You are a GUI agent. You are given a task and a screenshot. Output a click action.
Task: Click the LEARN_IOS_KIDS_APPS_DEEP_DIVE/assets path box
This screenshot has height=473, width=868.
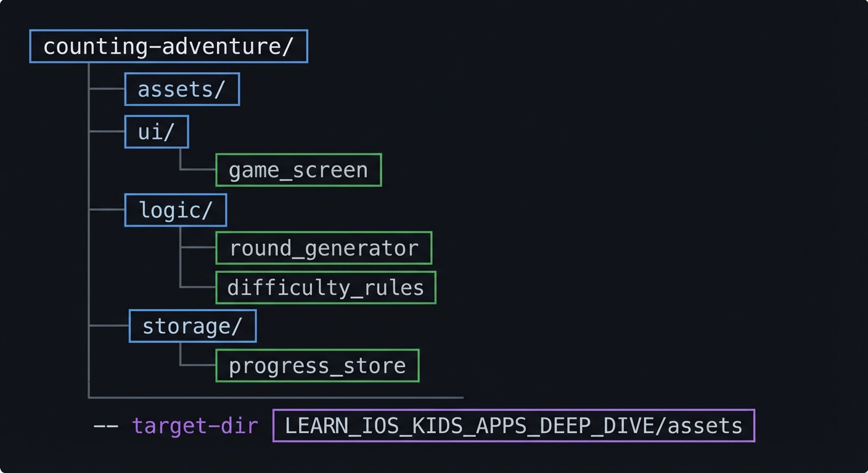[x=514, y=426]
